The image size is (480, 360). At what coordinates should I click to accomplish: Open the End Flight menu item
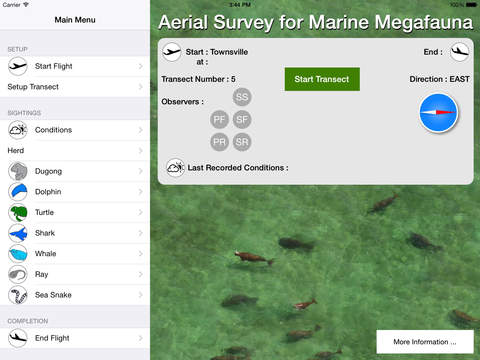(75, 338)
